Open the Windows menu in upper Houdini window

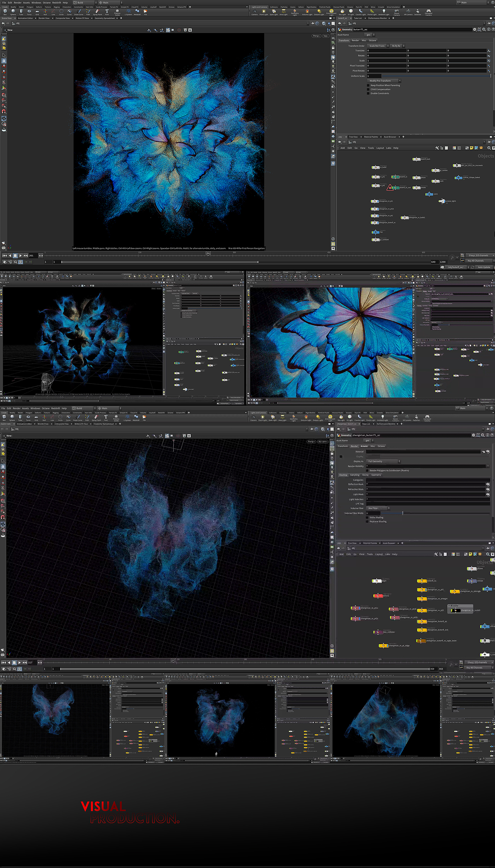click(x=36, y=2)
